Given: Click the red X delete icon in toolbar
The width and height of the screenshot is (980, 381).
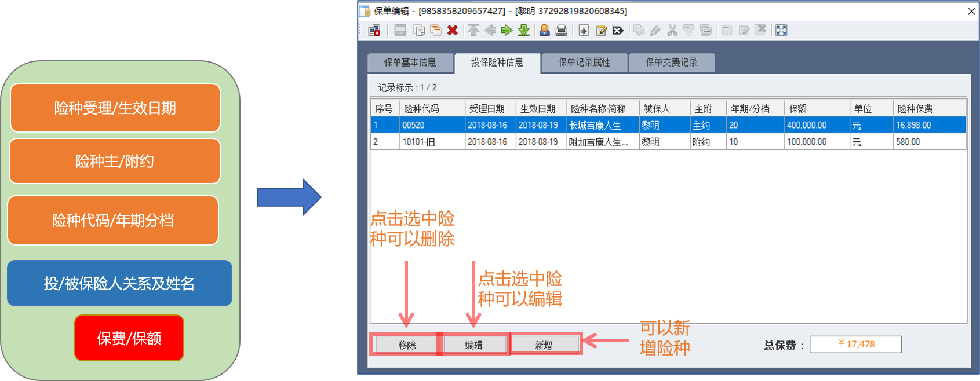Looking at the screenshot, I should 453,31.
